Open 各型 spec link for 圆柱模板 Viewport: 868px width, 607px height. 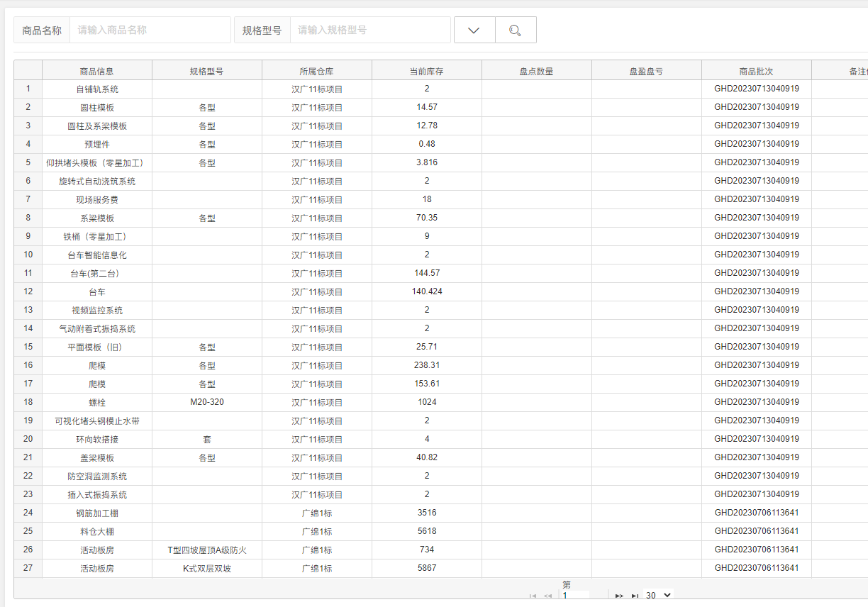point(207,107)
